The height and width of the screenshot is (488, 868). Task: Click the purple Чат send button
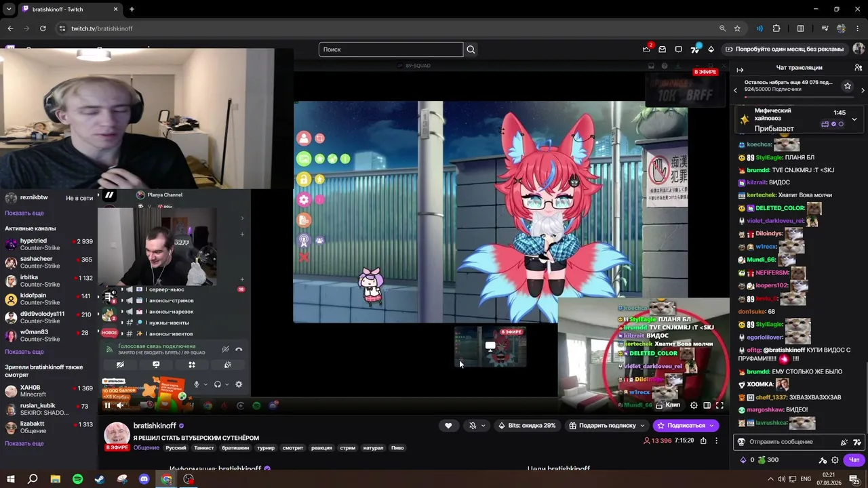[854, 460]
